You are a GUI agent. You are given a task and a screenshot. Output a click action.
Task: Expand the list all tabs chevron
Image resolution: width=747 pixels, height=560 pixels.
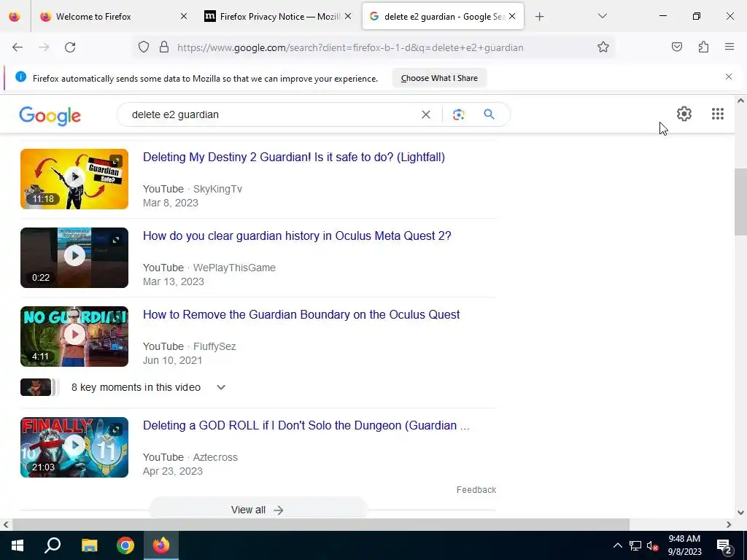point(602,16)
